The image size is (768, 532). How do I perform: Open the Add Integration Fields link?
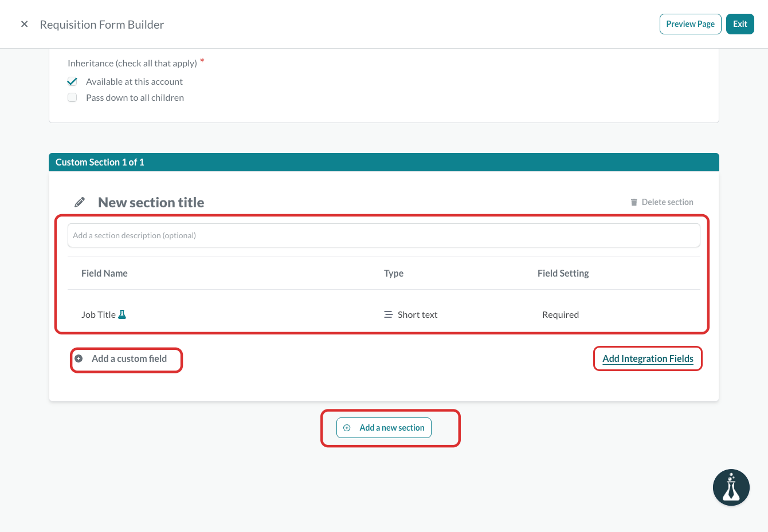pos(648,358)
